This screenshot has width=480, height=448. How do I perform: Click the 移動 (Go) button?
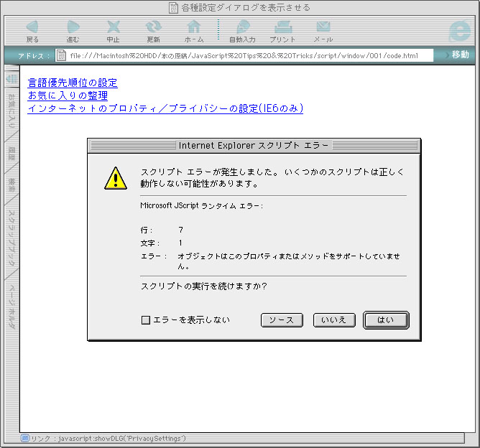[x=460, y=55]
